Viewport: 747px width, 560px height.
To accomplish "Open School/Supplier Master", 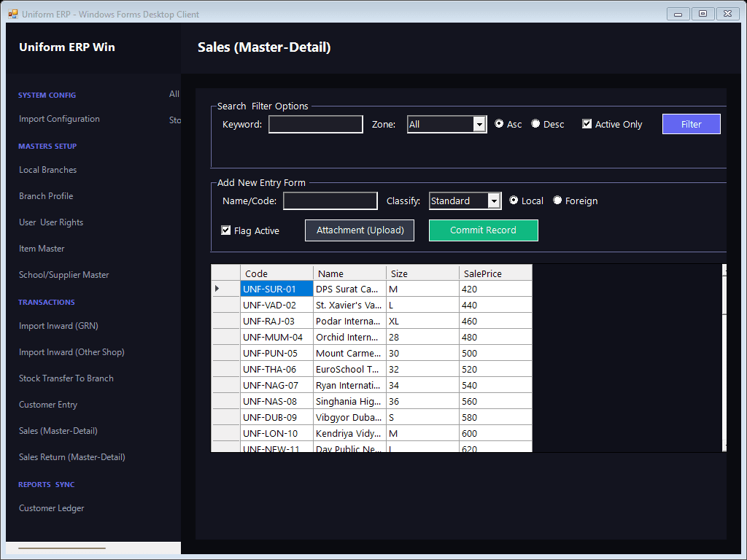I will tap(64, 274).
